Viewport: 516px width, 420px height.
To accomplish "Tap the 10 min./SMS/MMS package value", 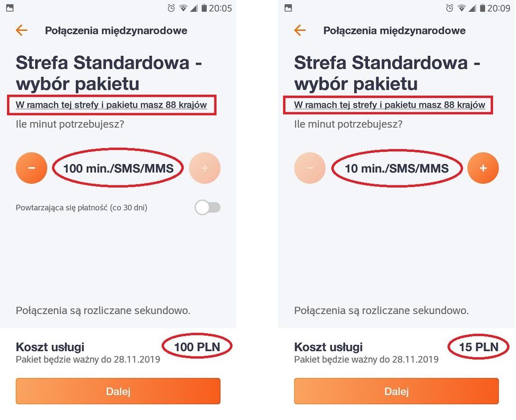I will [397, 168].
